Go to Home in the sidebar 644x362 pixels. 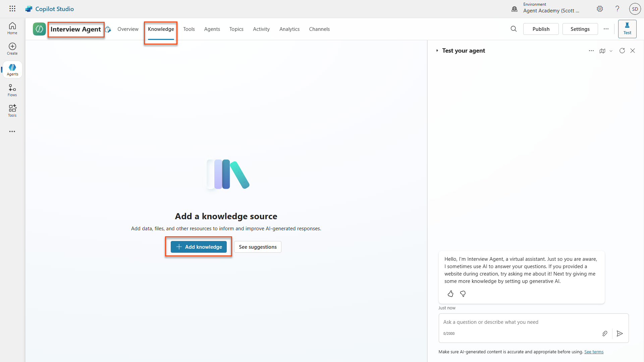(12, 28)
